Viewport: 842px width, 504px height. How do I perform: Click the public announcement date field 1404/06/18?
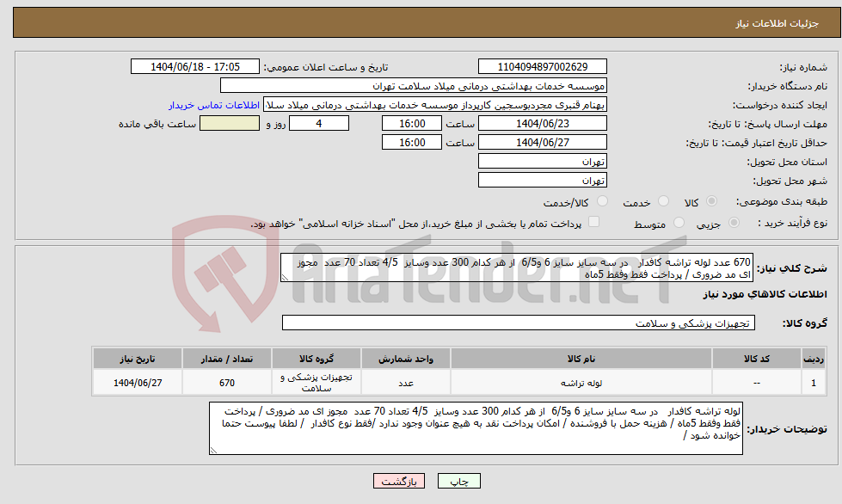[x=194, y=65]
